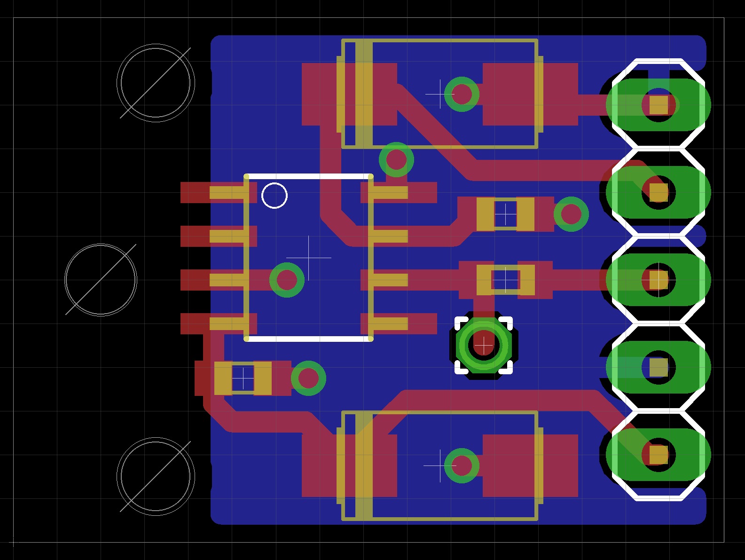
Task: Click the IC's center origin crosshair
Action: pos(309,258)
